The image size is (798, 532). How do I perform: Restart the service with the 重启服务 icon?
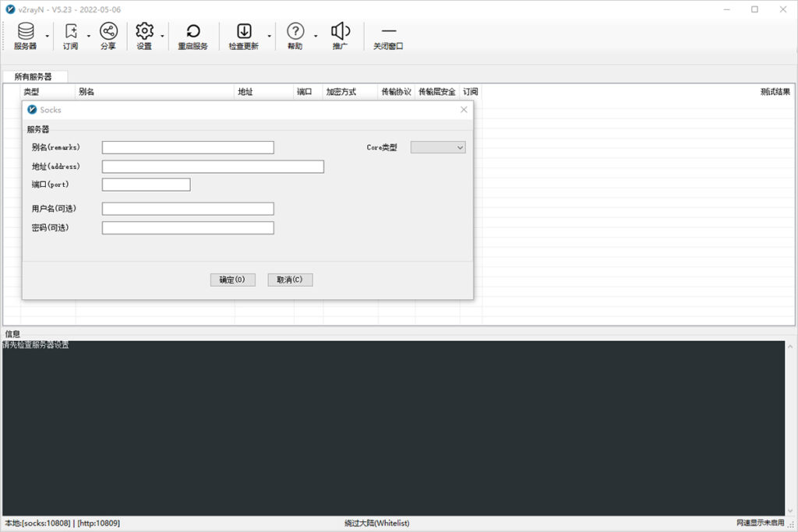point(192,31)
